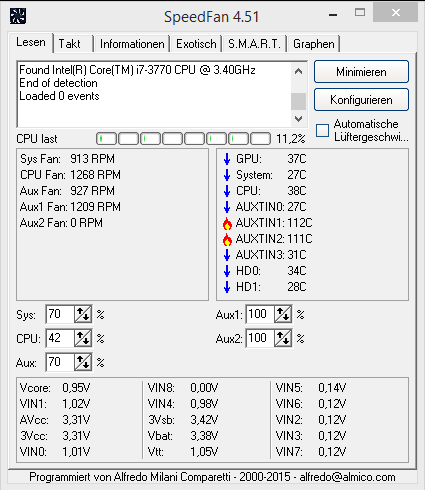Click the 'Loaded 0 events' log line
The width and height of the screenshot is (425, 490).
pyautogui.click(x=59, y=96)
